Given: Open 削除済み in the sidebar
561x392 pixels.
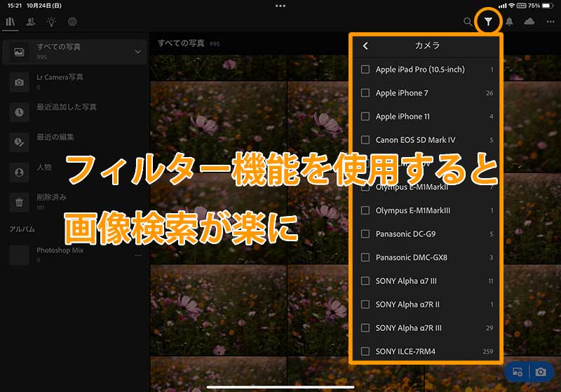Looking at the screenshot, I should coord(74,202).
